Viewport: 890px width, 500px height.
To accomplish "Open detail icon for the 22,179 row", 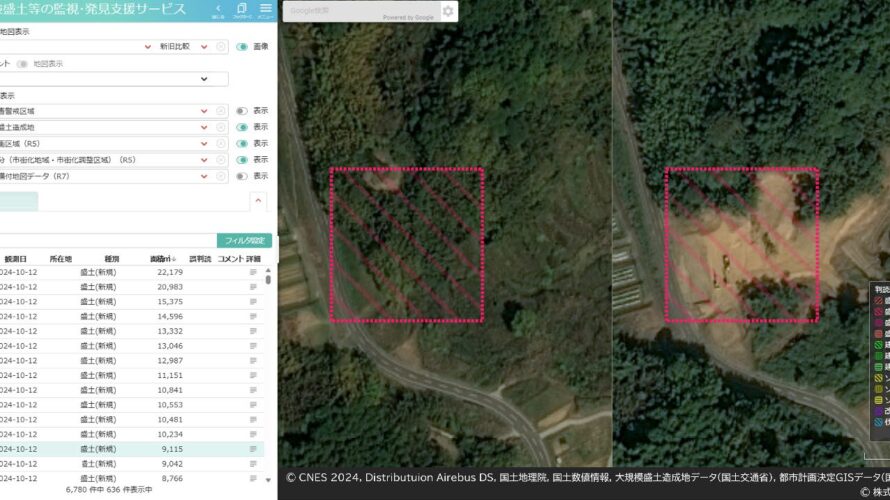I will 253,272.
